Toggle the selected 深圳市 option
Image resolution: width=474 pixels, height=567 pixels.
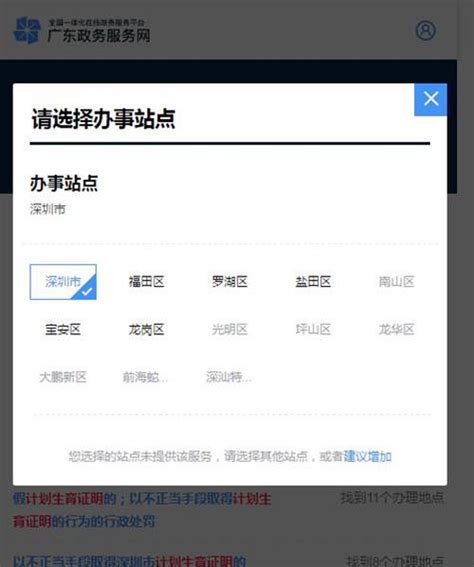[x=63, y=282]
